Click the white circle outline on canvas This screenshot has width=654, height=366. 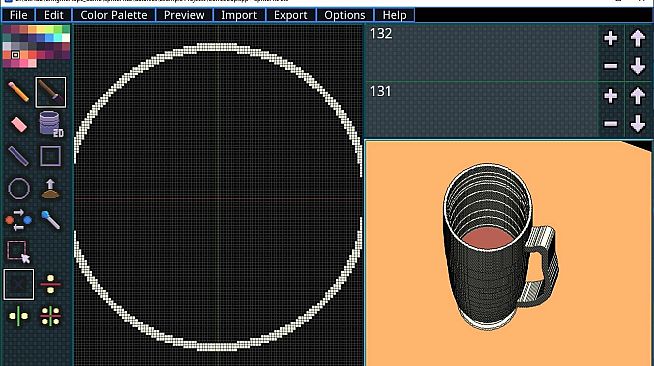pyautogui.click(x=217, y=47)
